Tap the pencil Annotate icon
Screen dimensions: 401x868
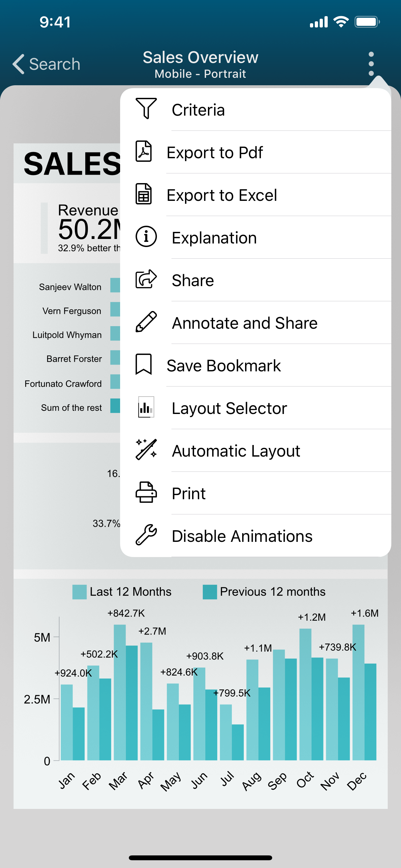pos(146,322)
